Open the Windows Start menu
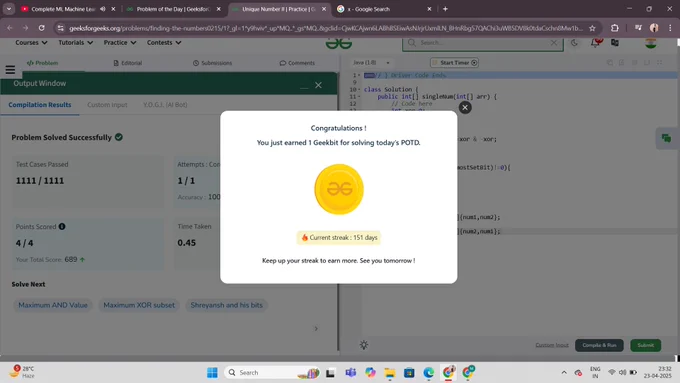 coord(212,373)
